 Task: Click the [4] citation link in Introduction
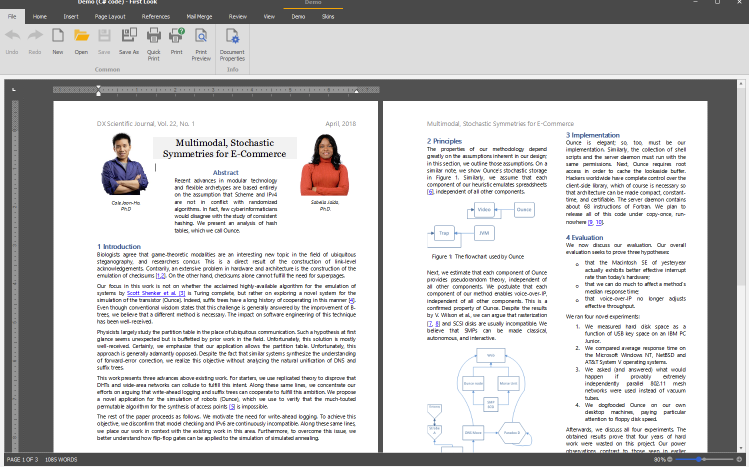[352, 300]
